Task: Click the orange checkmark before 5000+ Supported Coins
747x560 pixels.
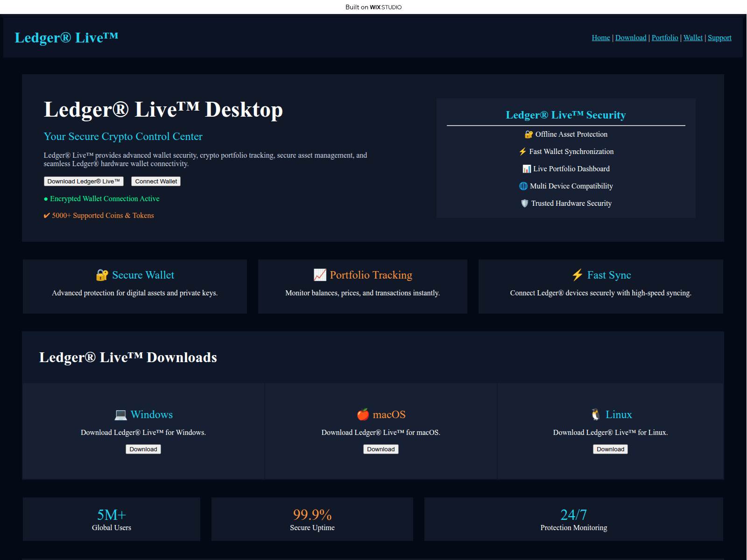Action: [47, 216]
